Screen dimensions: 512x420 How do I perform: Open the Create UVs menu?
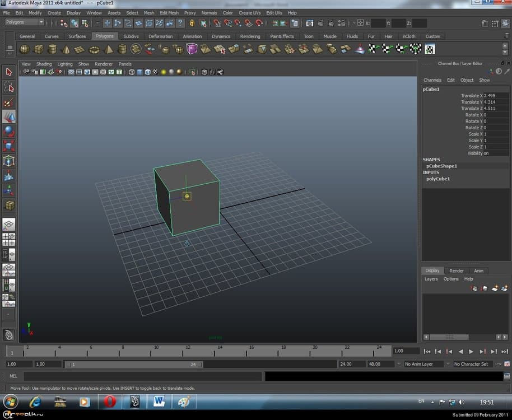point(249,13)
